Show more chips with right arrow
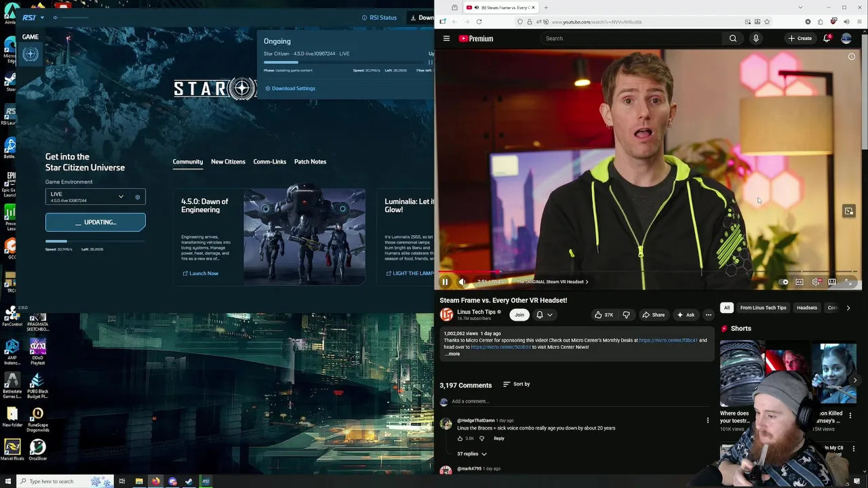This screenshot has width=868, height=488. (x=848, y=308)
